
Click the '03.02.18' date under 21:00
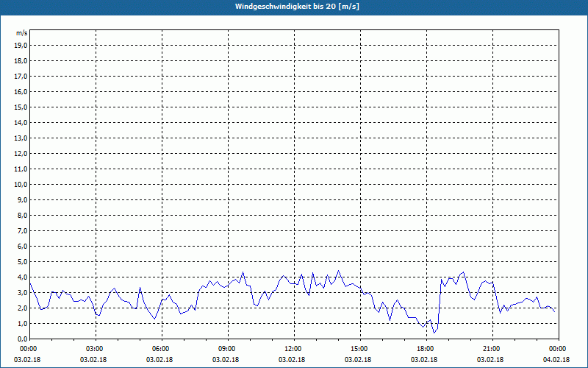(490, 359)
